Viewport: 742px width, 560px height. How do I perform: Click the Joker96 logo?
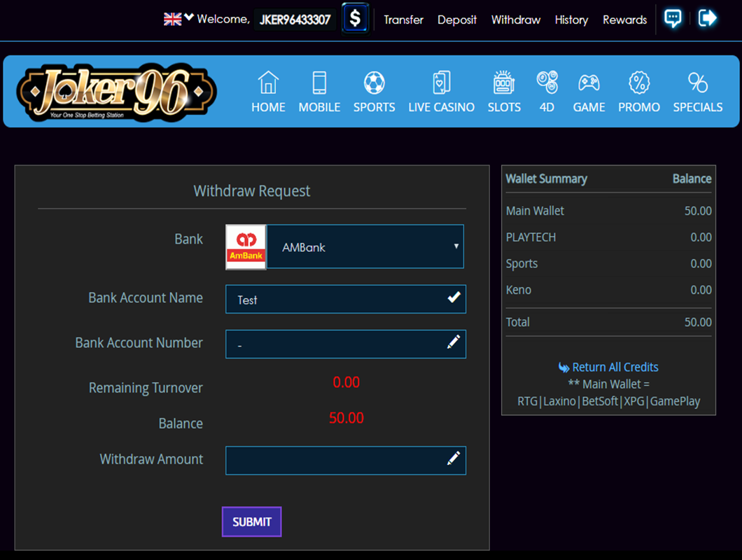tap(117, 91)
